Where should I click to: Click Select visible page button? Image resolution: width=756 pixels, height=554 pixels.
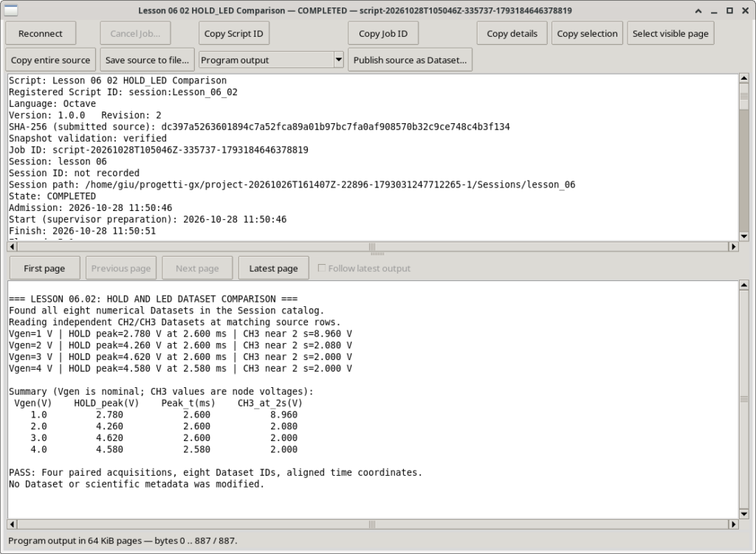(x=670, y=34)
